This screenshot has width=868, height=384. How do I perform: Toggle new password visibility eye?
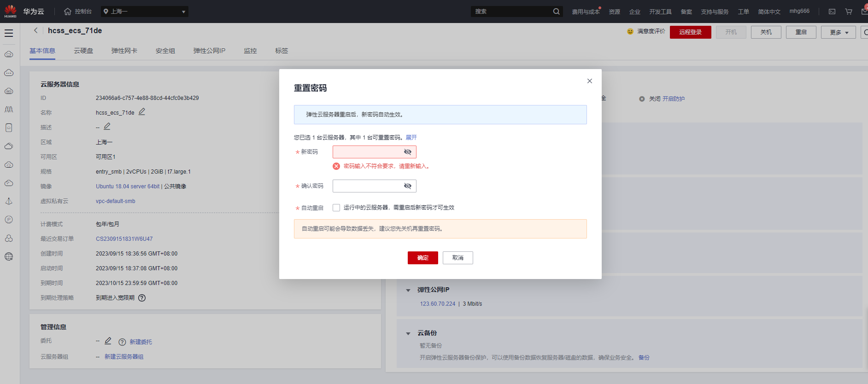[408, 152]
